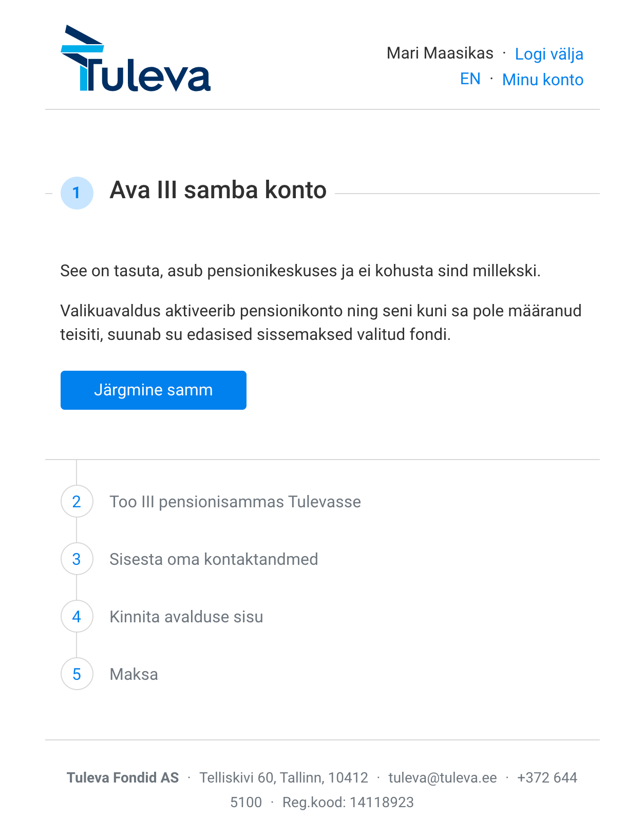Select the step 1 number circle
Image resolution: width=644 pixels, height=839 pixels.
77,193
